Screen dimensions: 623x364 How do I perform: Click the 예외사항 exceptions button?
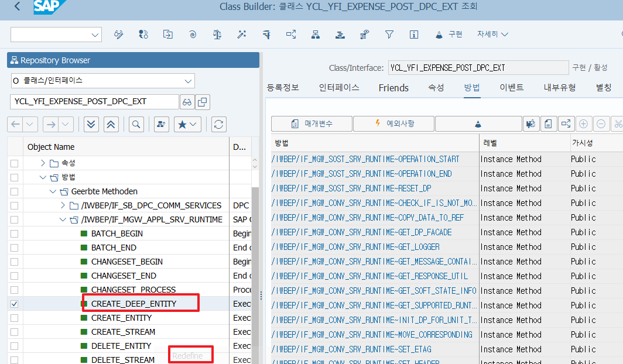pyautogui.click(x=393, y=124)
